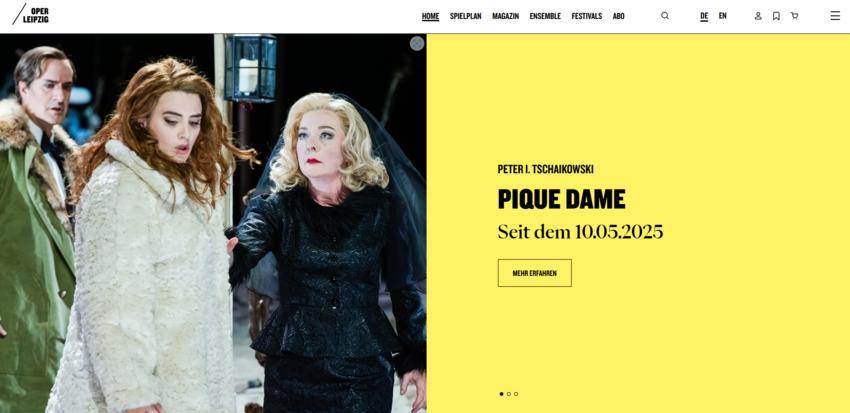850x413 pixels.
Task: Open the Spielplan menu item
Action: coord(466,16)
